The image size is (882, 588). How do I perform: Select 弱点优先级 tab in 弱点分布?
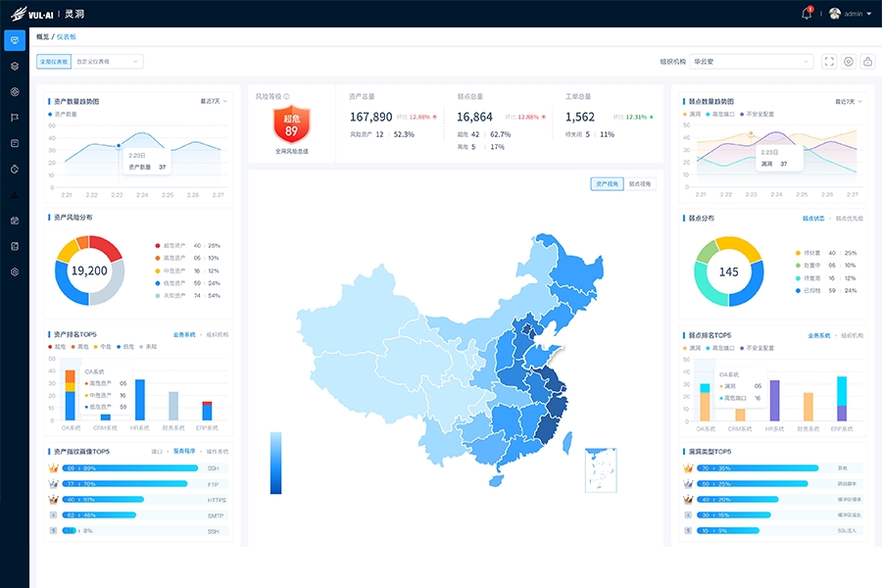pyautogui.click(x=849, y=219)
